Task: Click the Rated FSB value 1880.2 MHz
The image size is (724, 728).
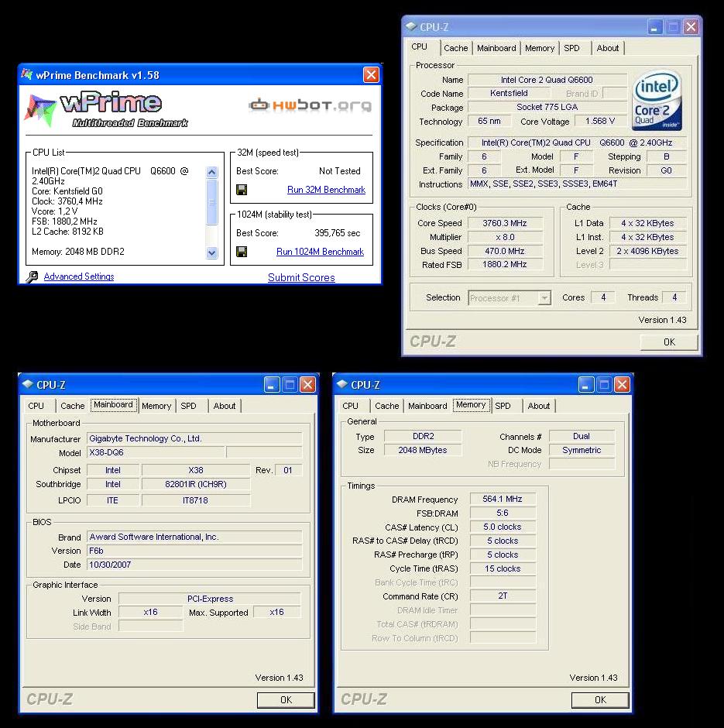Action: [x=505, y=264]
